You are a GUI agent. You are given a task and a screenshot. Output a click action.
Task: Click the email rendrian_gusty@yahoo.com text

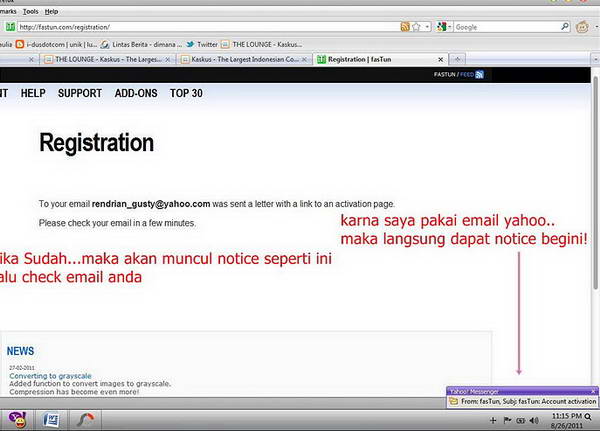[x=151, y=204]
